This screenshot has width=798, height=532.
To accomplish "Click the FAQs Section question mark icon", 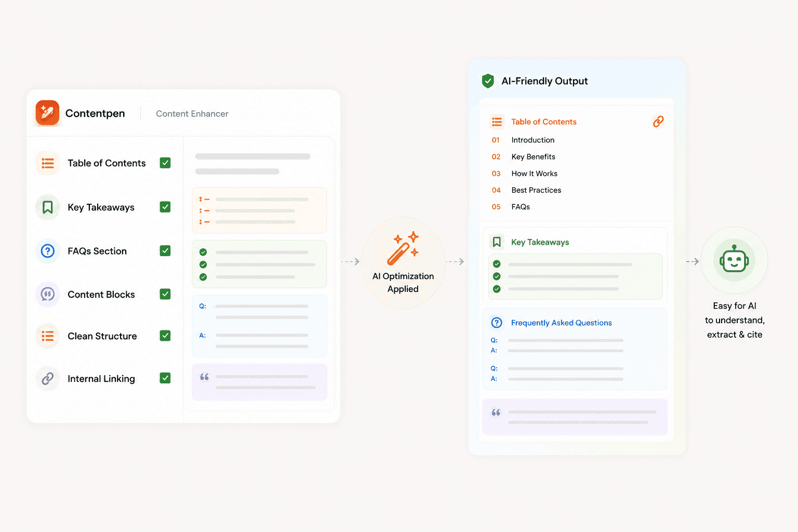I will pyautogui.click(x=48, y=251).
